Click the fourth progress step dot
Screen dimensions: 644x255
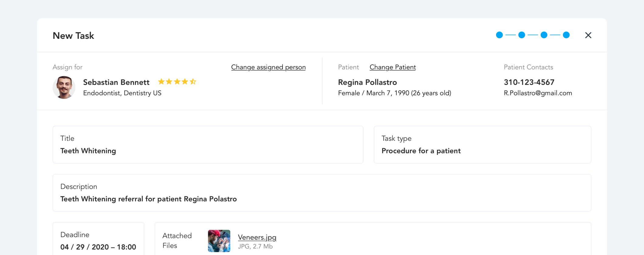[x=566, y=35]
